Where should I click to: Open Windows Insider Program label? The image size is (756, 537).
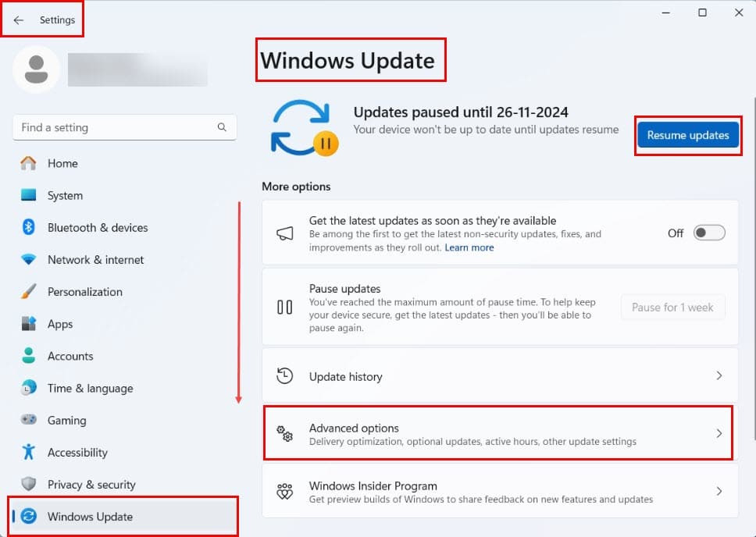[x=373, y=486]
